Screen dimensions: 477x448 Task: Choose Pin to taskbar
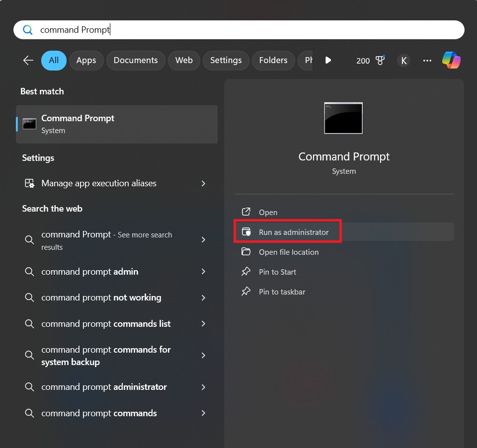point(344,292)
